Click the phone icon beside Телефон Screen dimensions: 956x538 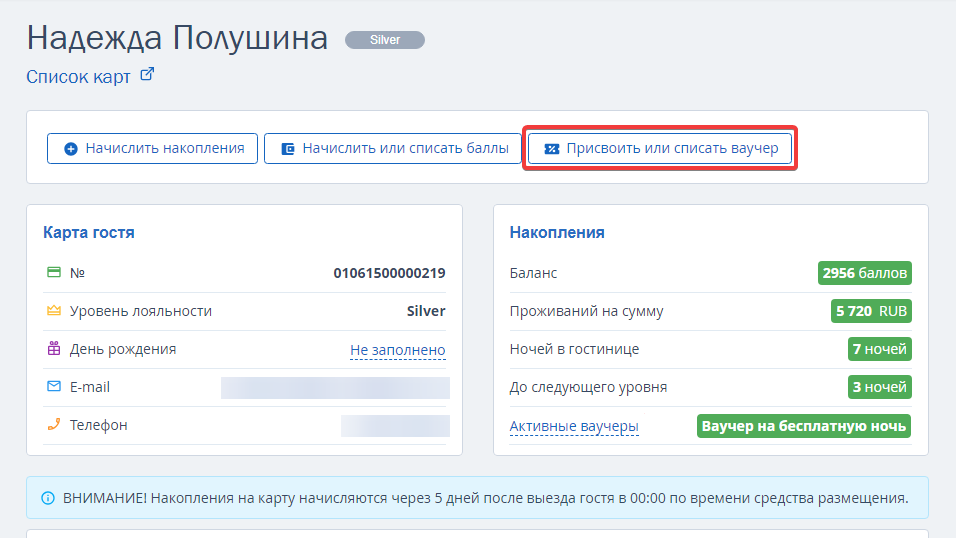pos(54,424)
